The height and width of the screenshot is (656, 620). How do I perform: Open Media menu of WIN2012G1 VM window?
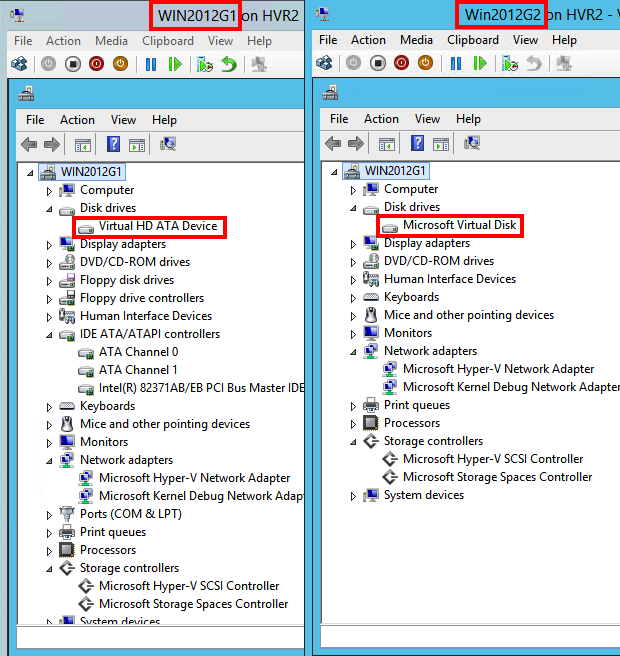coord(111,41)
